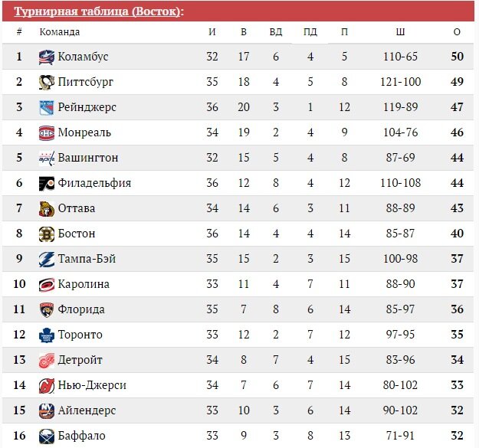Click the Команда column header
Image resolution: width=479 pixels, height=448 pixels.
[x=60, y=31]
